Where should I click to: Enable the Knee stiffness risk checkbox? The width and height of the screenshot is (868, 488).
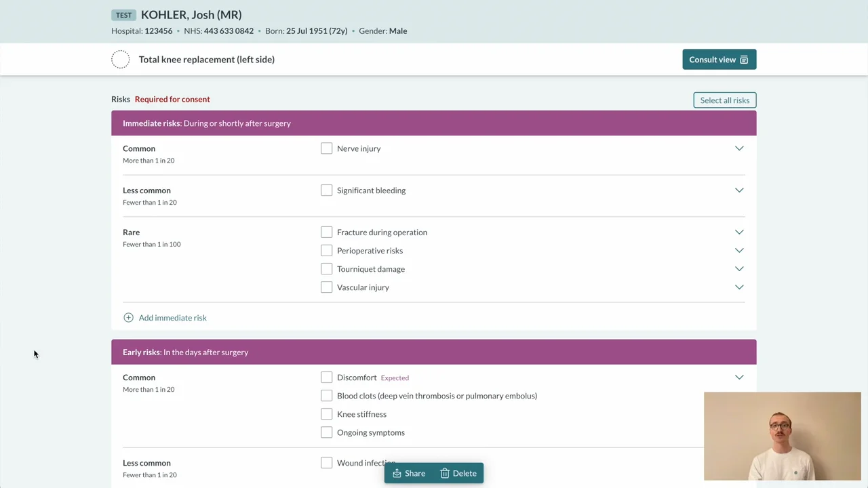327,414
